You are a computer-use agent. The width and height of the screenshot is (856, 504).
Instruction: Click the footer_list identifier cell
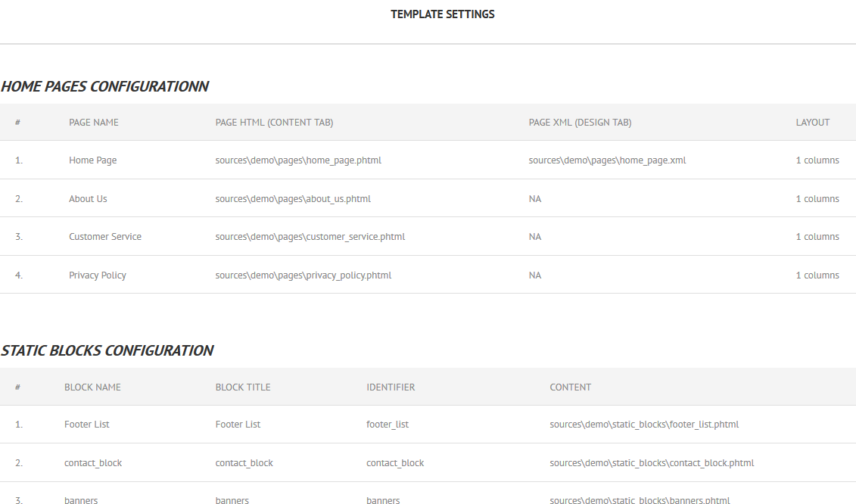pyautogui.click(x=387, y=425)
